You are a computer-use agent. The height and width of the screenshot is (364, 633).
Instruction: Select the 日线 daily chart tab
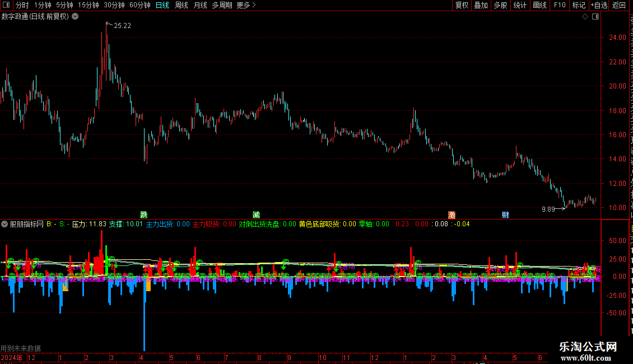click(162, 5)
